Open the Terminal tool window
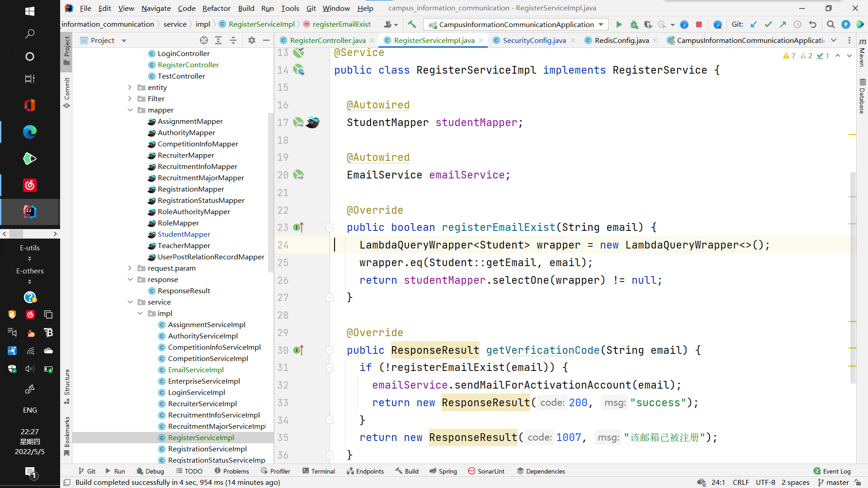This screenshot has height=488, width=868. coord(319,471)
